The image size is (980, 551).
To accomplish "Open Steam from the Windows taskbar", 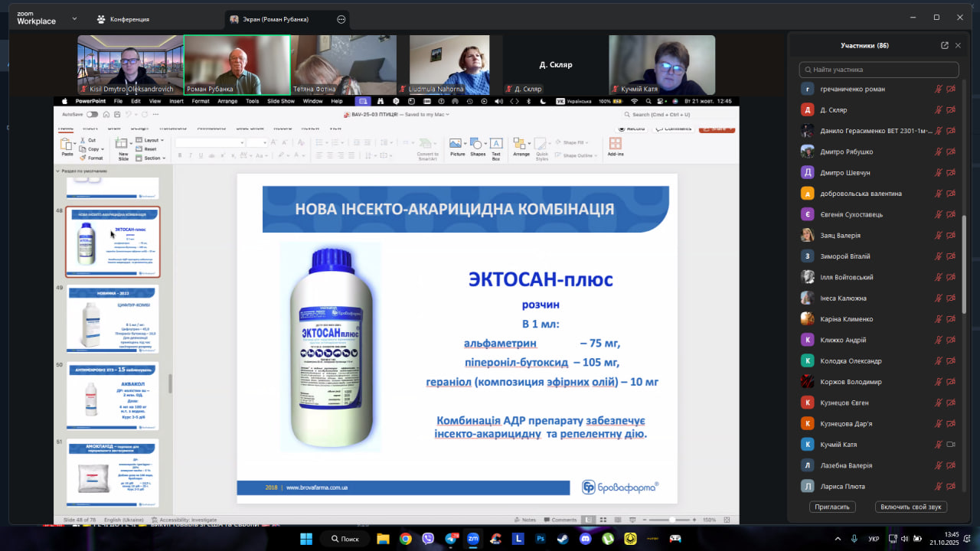I will (x=563, y=539).
